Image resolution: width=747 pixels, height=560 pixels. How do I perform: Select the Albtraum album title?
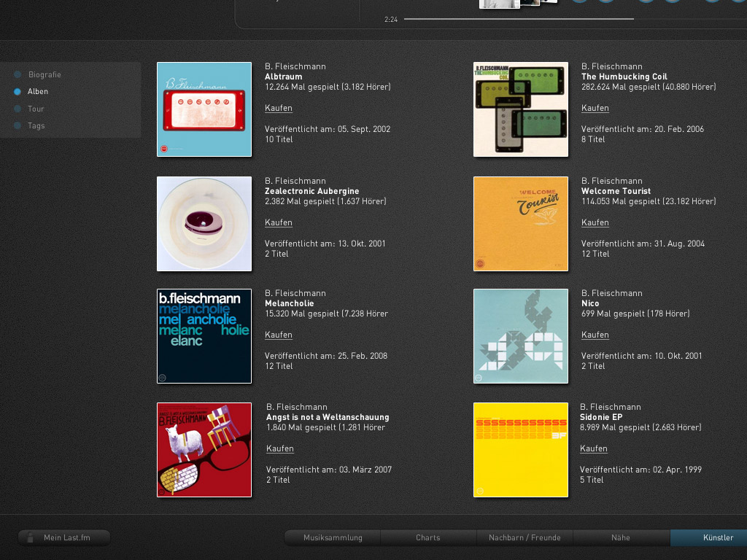click(284, 77)
